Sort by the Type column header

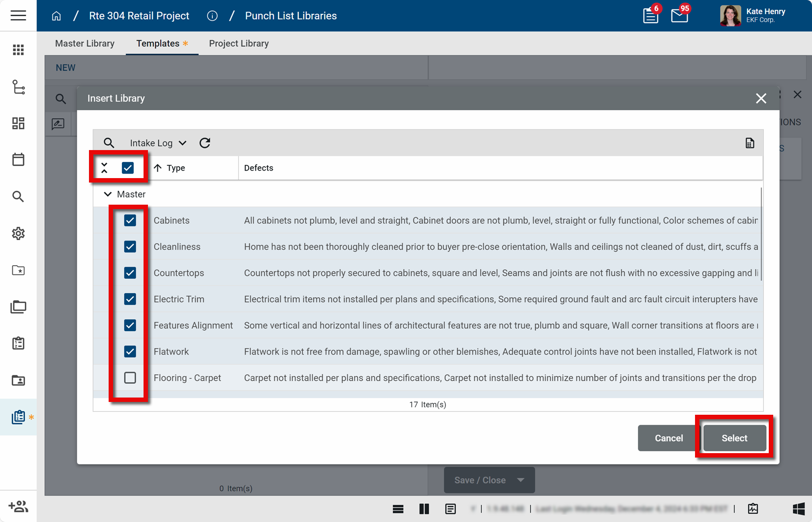[x=175, y=168]
